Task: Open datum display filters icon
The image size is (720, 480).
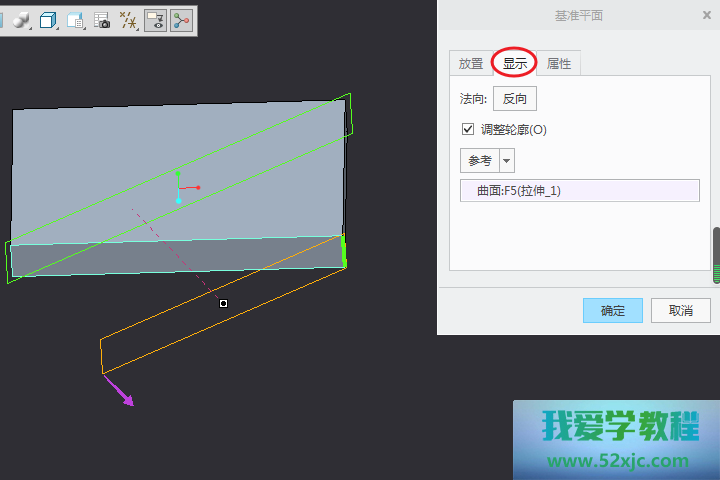Action: [128, 20]
